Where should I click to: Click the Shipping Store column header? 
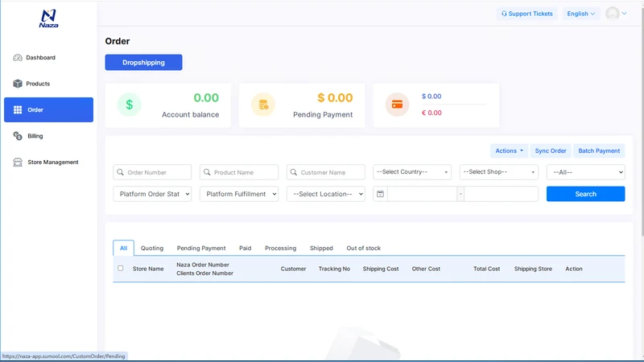coord(533,269)
